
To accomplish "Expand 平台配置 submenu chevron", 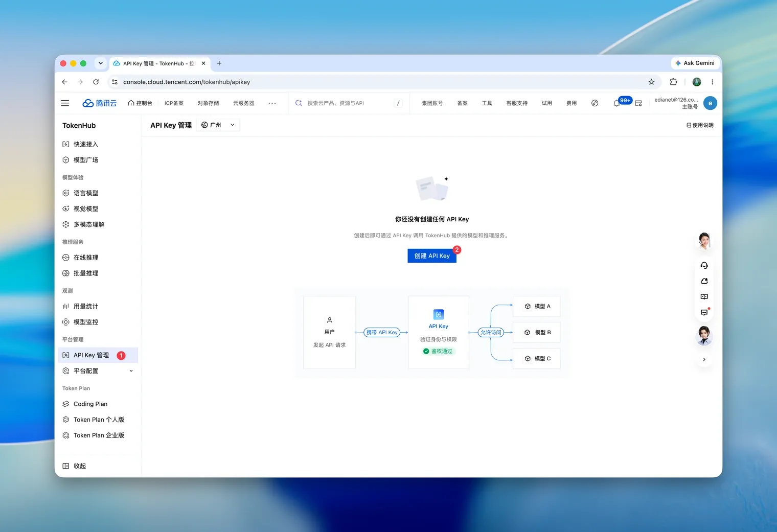I will pyautogui.click(x=131, y=371).
